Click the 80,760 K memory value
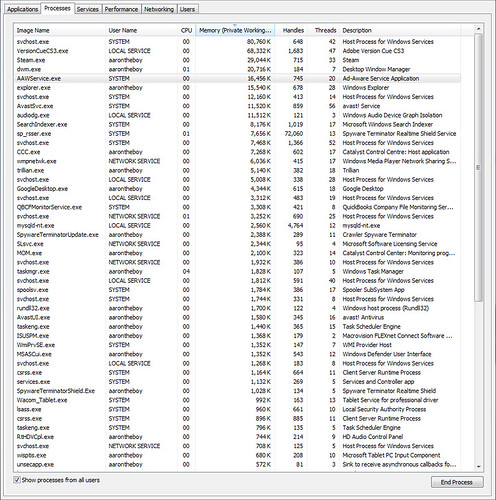Viewport: 496px width, 500px height. click(259, 42)
